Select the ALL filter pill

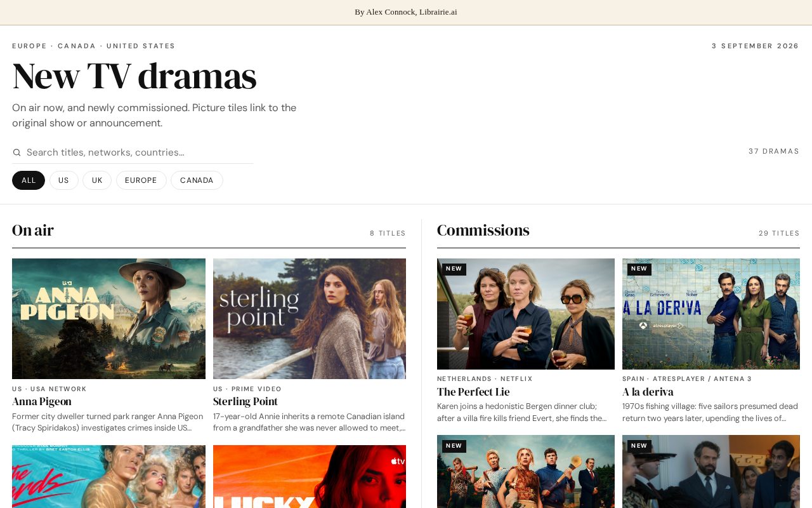click(29, 180)
